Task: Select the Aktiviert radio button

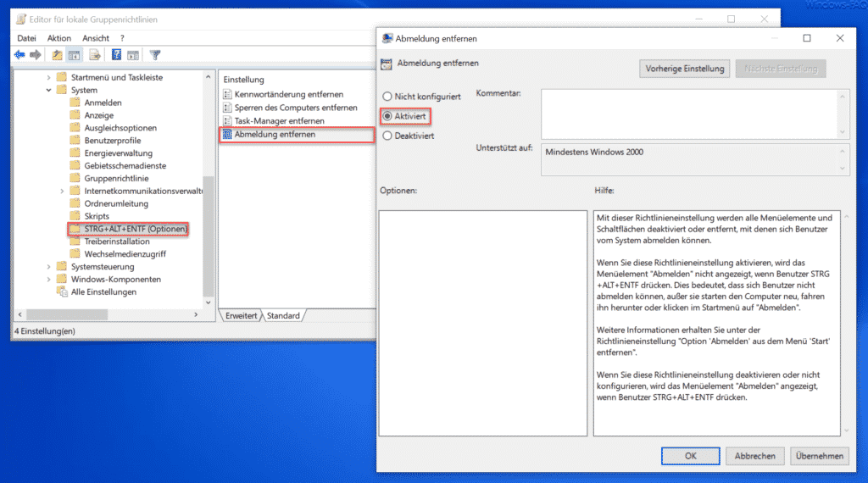Action: [387, 116]
